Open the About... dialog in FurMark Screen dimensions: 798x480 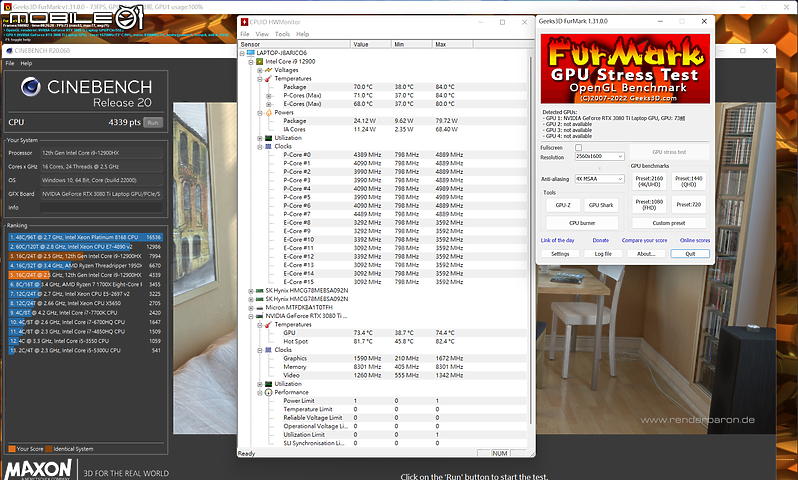[x=646, y=253]
